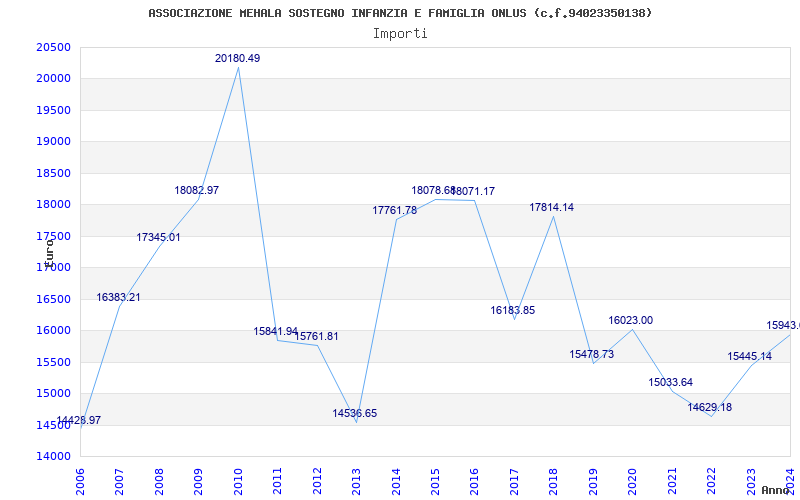The height and width of the screenshot is (500, 800).
Task: Click the data label 18078.68
Action: [433, 190]
